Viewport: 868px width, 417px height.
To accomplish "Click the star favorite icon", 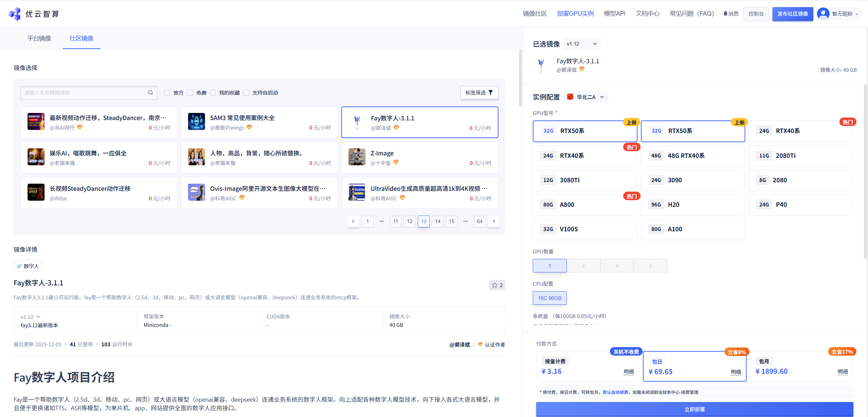I will [494, 285].
